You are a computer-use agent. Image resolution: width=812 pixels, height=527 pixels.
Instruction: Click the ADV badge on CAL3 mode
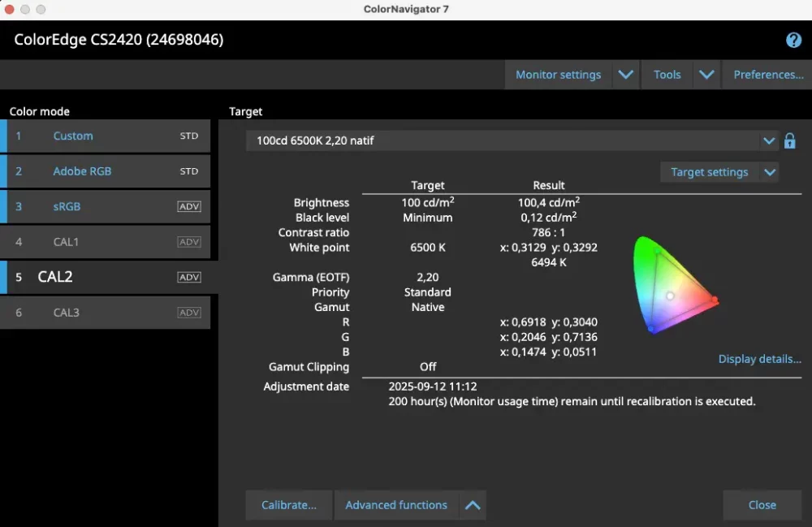coord(188,313)
